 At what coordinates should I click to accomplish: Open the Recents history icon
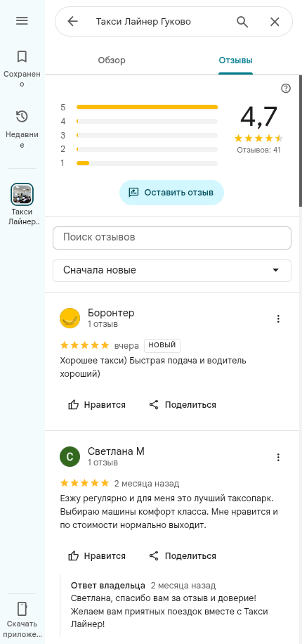(x=22, y=117)
